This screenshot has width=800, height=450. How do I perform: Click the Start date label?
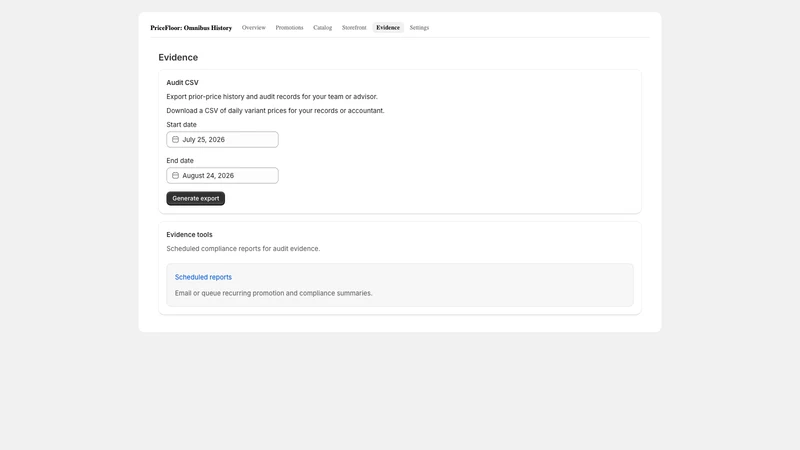[181, 124]
